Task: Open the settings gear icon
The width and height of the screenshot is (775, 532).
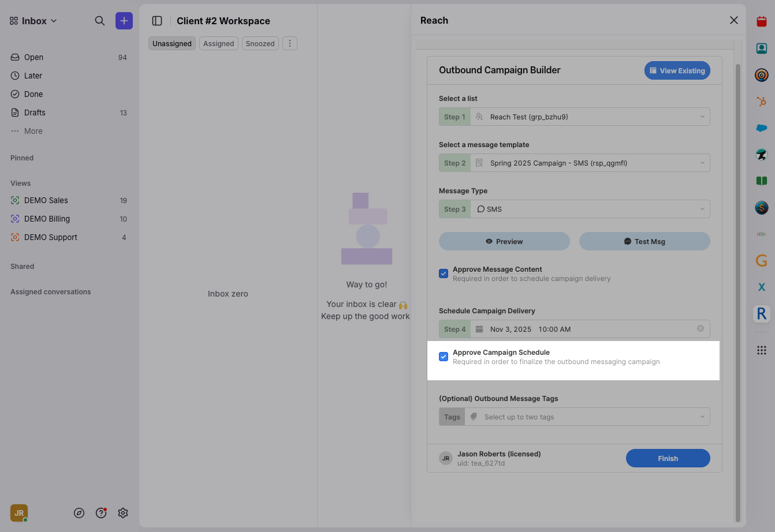Action: pyautogui.click(x=123, y=513)
